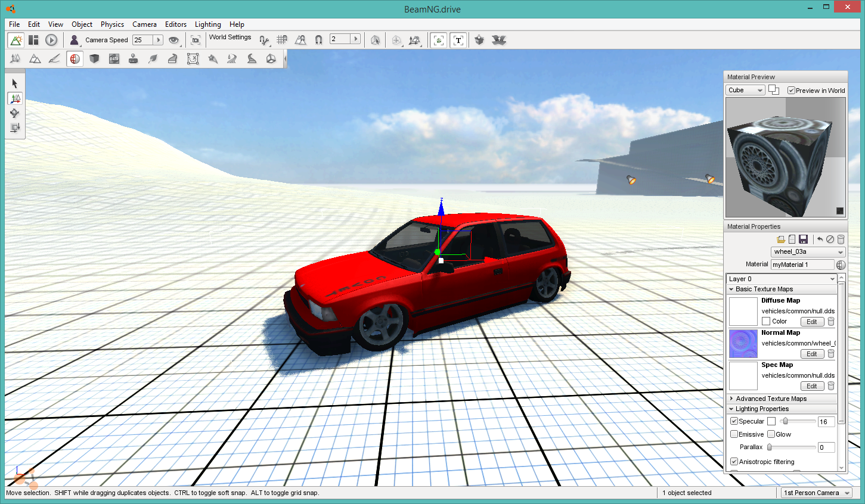
Task: Toggle terrain snapping icon
Action: click(x=300, y=40)
